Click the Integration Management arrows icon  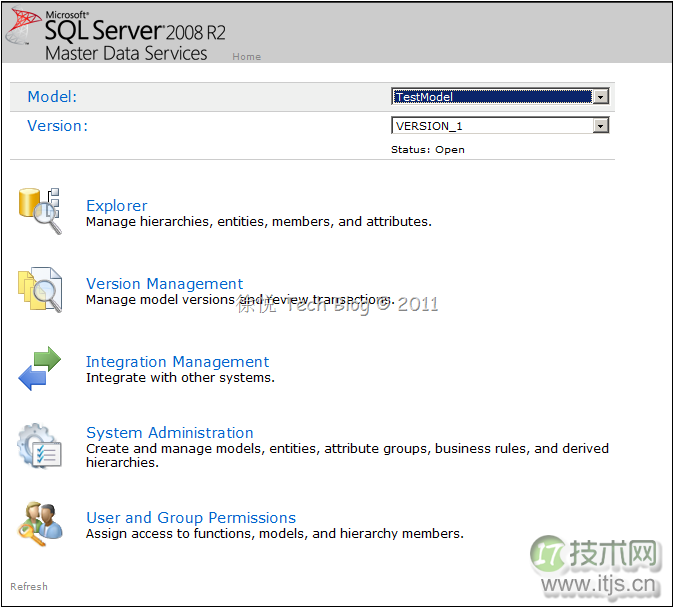coord(39,369)
